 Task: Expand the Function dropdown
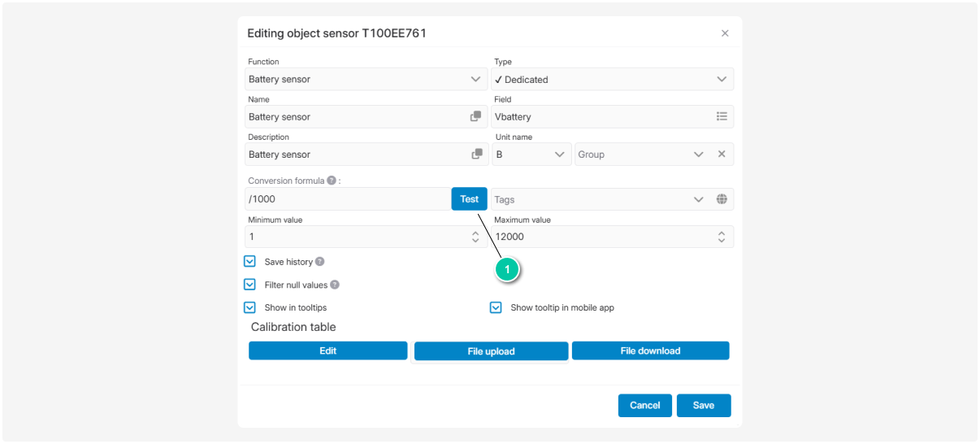pyautogui.click(x=475, y=79)
